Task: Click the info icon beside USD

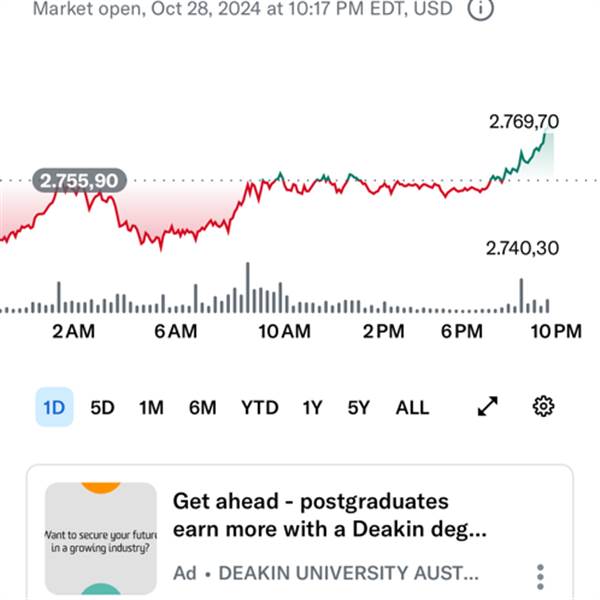Action: pyautogui.click(x=480, y=8)
